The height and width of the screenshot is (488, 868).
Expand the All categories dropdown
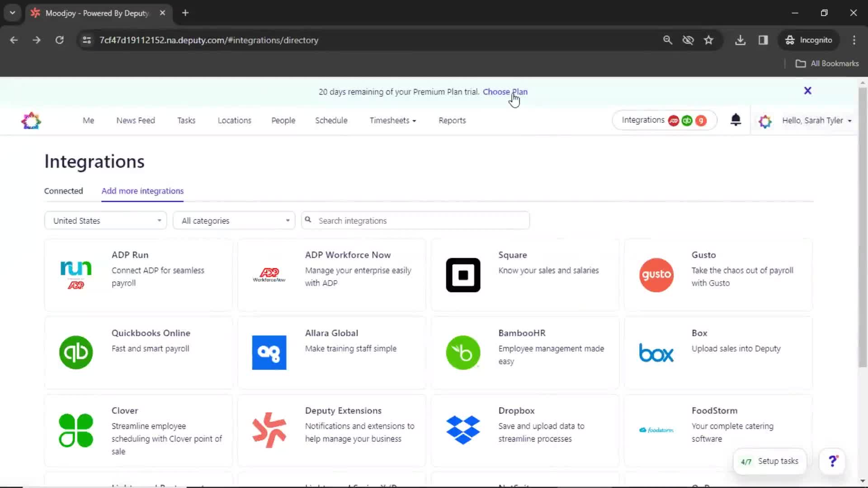[x=234, y=221]
